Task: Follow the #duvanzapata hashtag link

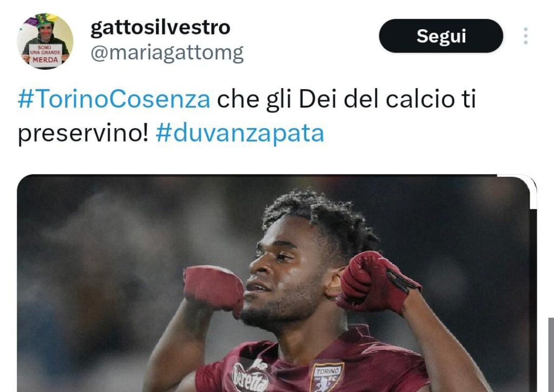Action: coord(240,134)
